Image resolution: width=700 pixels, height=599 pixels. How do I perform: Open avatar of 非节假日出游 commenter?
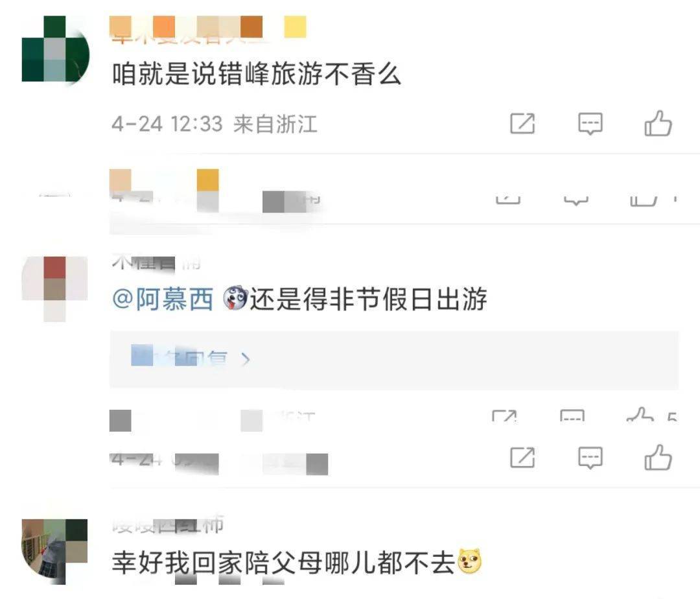(x=55, y=288)
